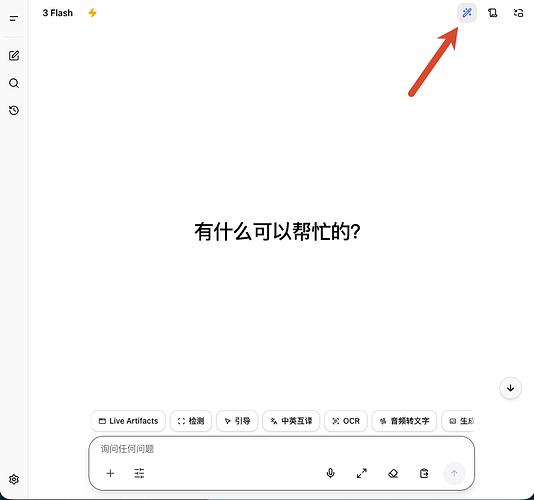Select the 检测 chip
Screen dimensions: 534x500
pos(191,421)
